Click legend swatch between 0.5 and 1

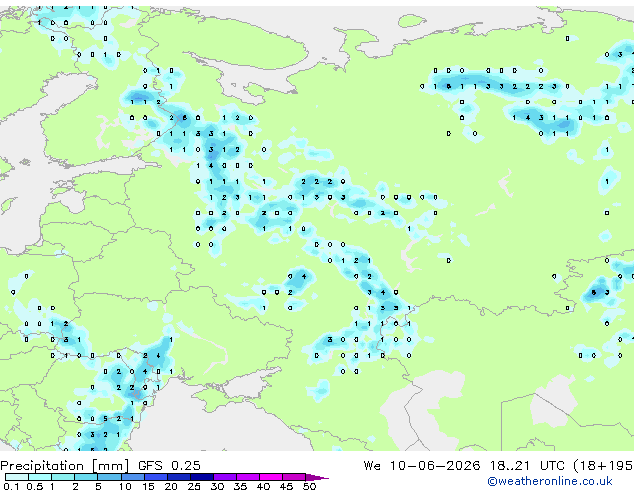click(40, 477)
